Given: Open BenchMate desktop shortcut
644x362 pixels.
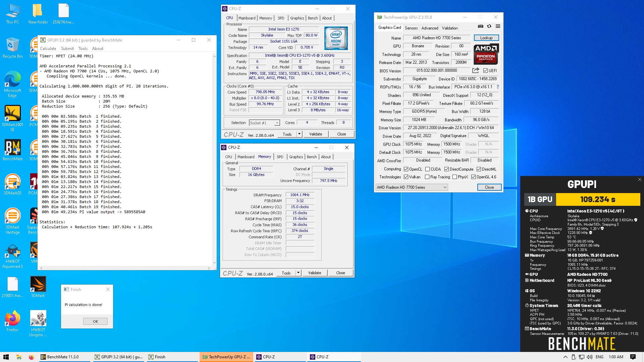Looking at the screenshot, I should click(x=12, y=150).
